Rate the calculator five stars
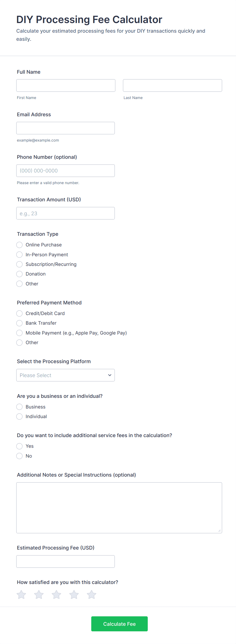 [x=91, y=595]
